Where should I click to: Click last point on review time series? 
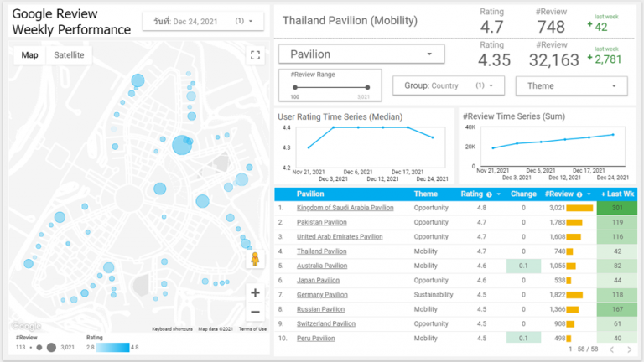(613, 135)
